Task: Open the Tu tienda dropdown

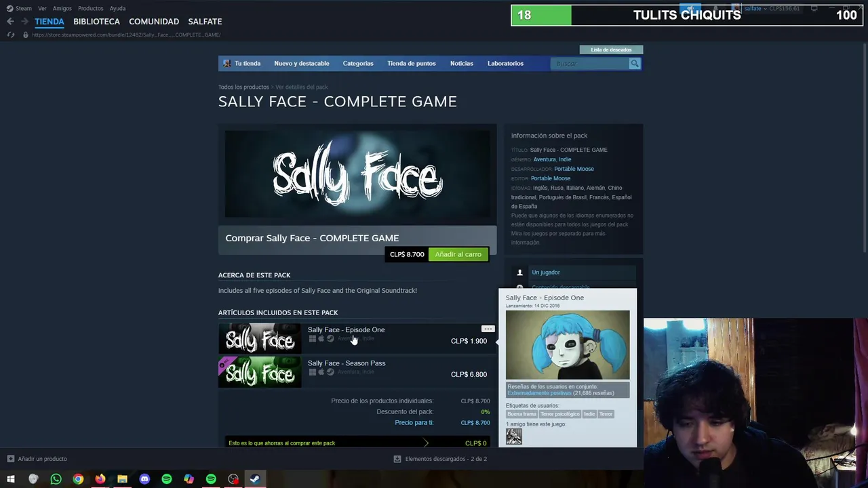Action: (x=248, y=64)
